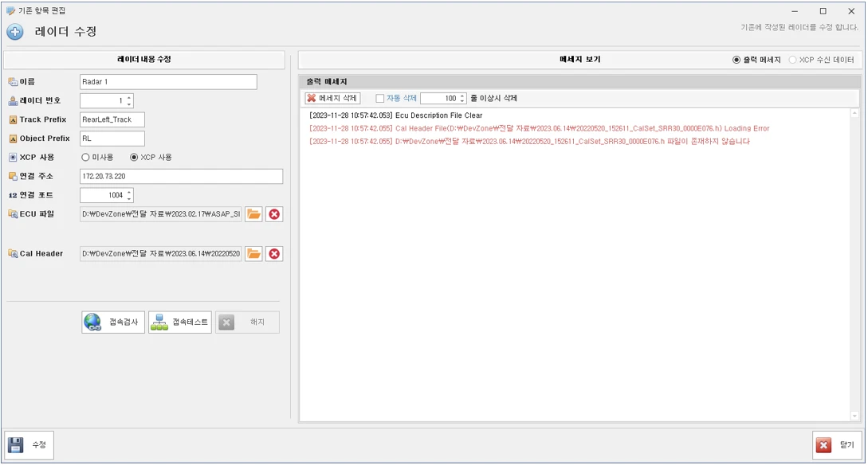Click message log scrollbar down arrow
Screen dimensions: 868x465
[x=854, y=416]
